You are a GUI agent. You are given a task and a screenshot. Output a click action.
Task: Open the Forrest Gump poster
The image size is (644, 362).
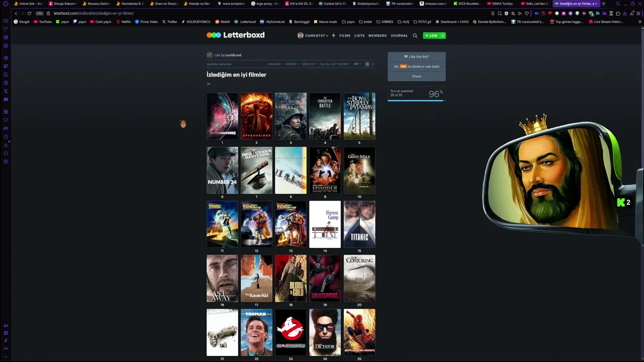(x=325, y=224)
